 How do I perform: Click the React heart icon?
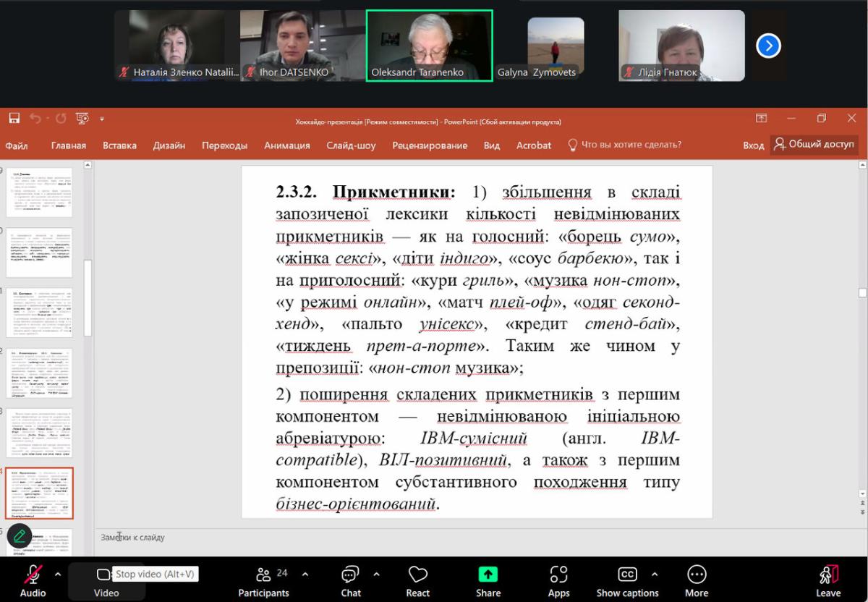point(417,575)
